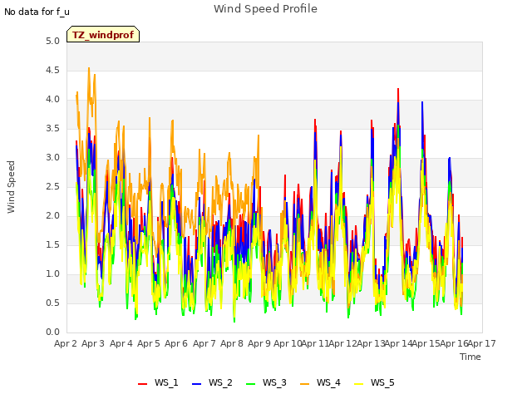Select the TZ_windprof annotation label
This screenshot has height=399, width=532.
point(103,34)
